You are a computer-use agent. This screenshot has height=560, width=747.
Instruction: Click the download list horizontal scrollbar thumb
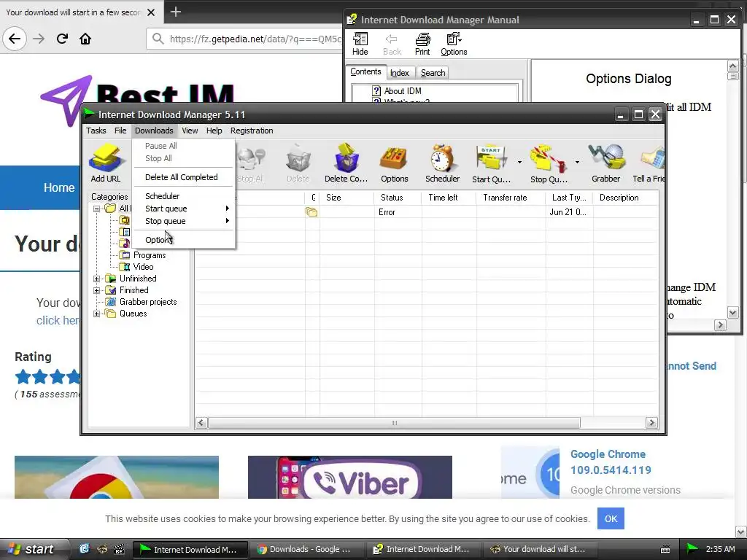(394, 423)
